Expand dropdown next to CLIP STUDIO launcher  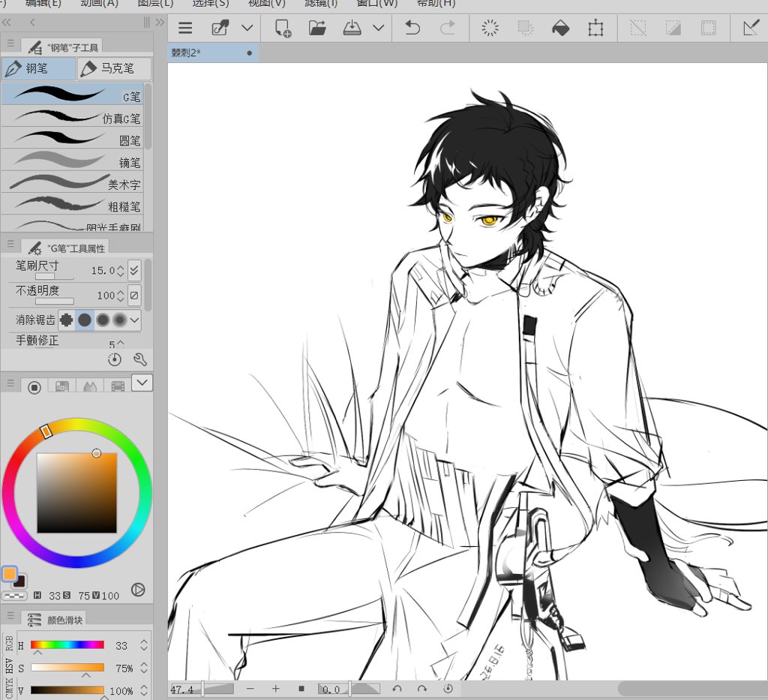(x=247, y=28)
